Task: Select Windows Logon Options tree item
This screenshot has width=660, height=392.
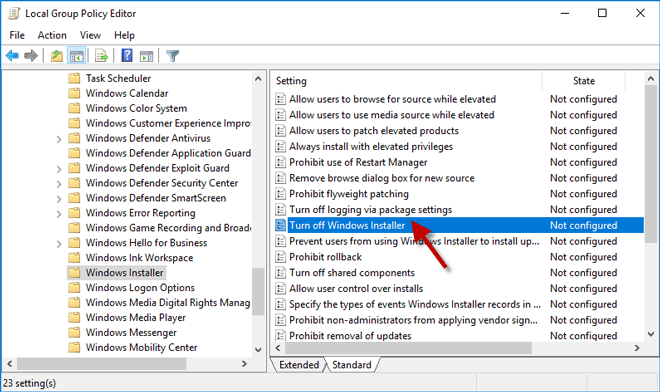Action: (x=140, y=288)
